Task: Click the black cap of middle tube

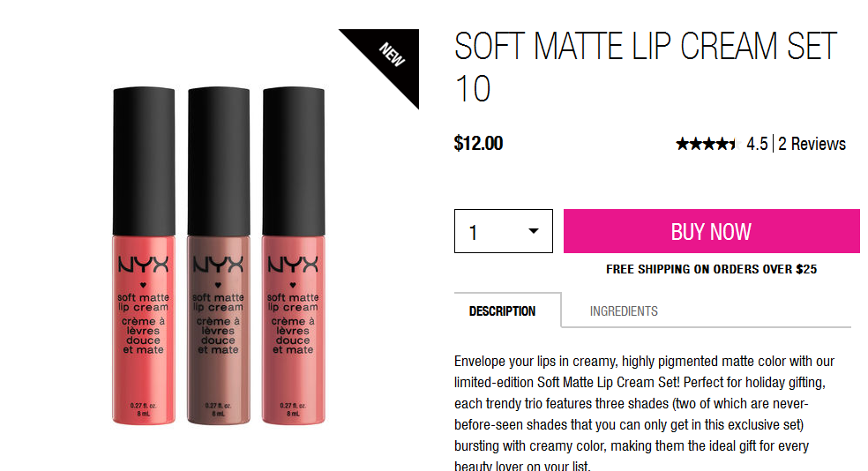Action: (218, 161)
